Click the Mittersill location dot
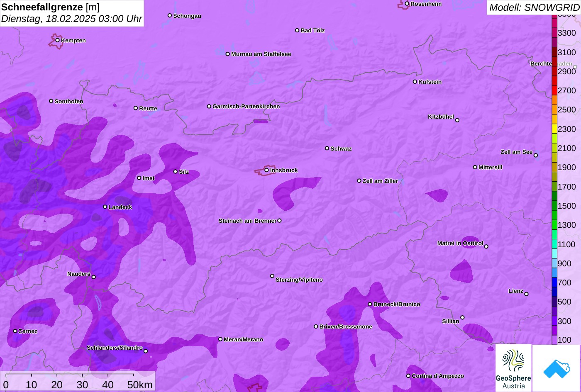This screenshot has width=581, height=392. (475, 167)
